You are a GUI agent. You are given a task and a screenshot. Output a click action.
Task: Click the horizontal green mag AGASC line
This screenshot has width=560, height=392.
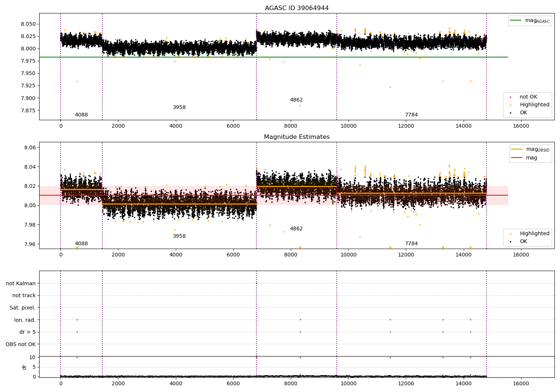274,57
